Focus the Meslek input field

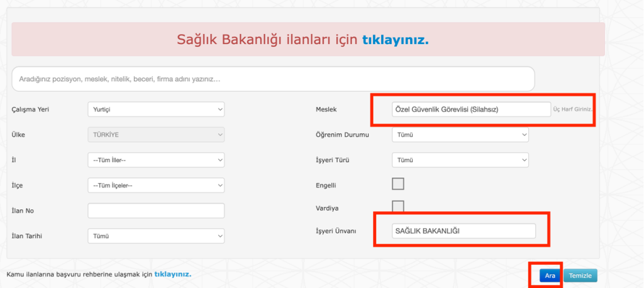tap(470, 109)
